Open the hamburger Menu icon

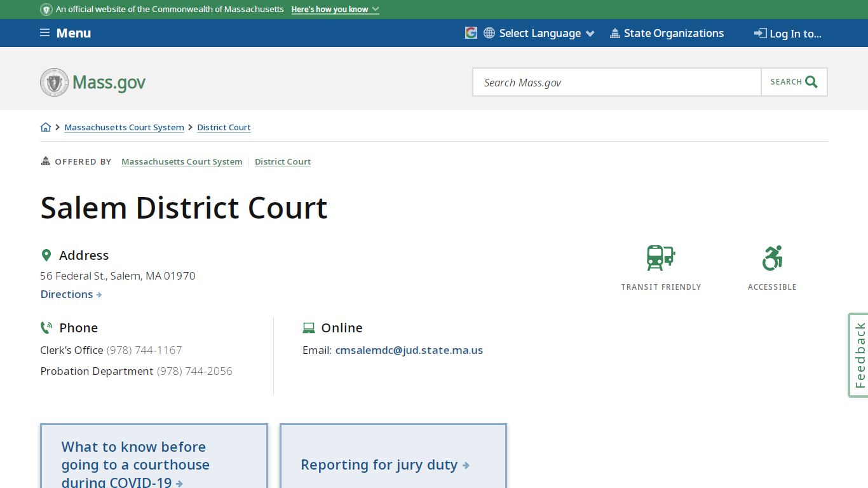[x=44, y=33]
